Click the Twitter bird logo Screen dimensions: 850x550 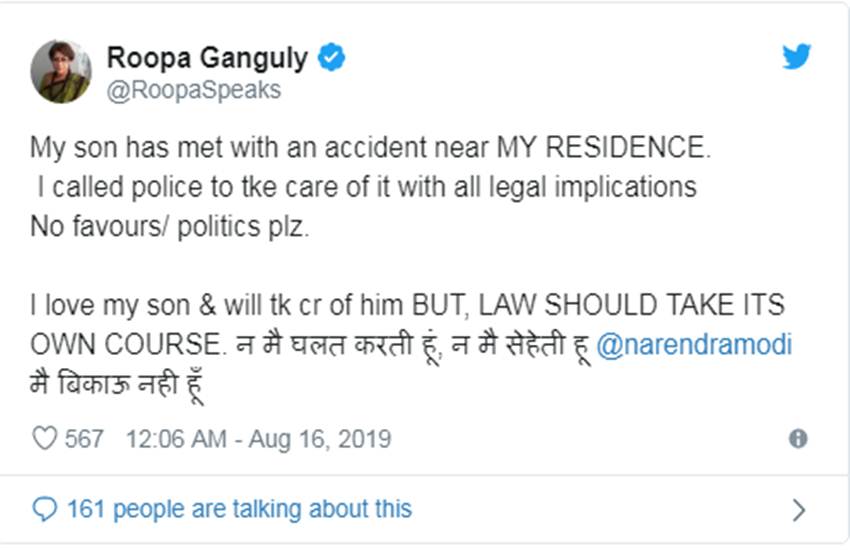tap(796, 58)
